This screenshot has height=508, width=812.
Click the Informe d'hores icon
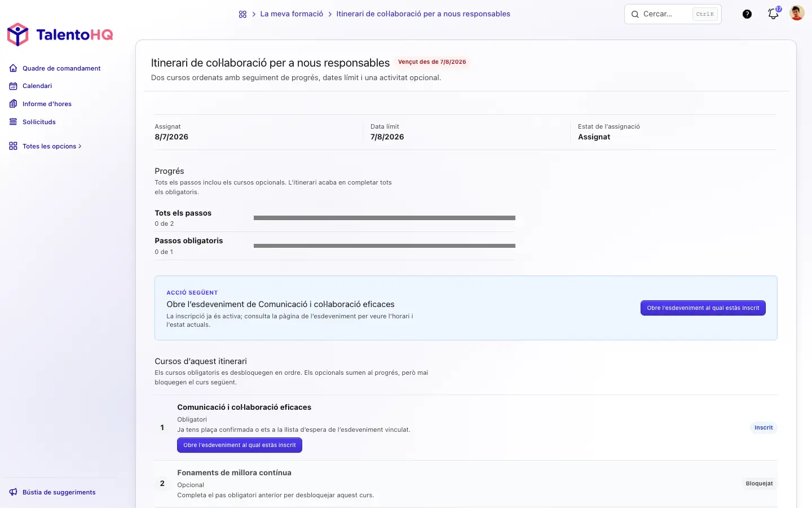tap(13, 104)
